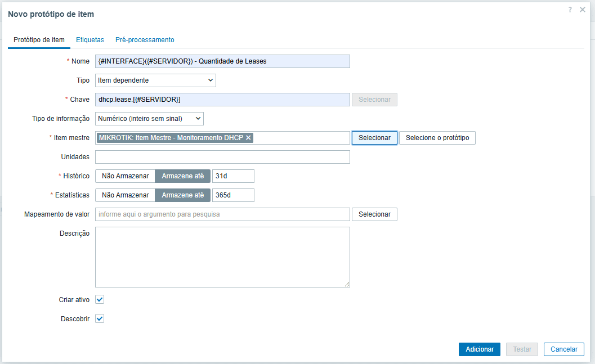The width and height of the screenshot is (595, 364).
Task: Click Selecionar next to Mapeamento de valor
Action: [x=374, y=214]
